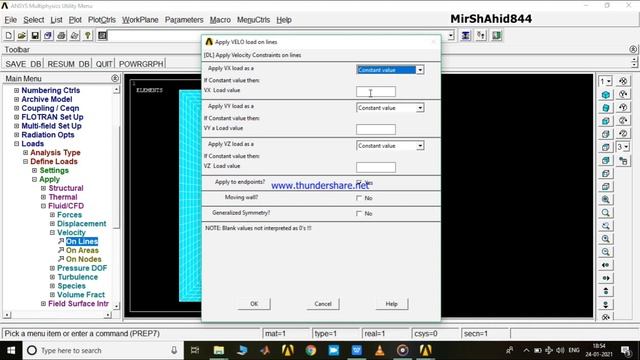640x360 pixels.
Task: Click the Pan Left arrows icon
Action: pyautogui.click(x=606, y=265)
